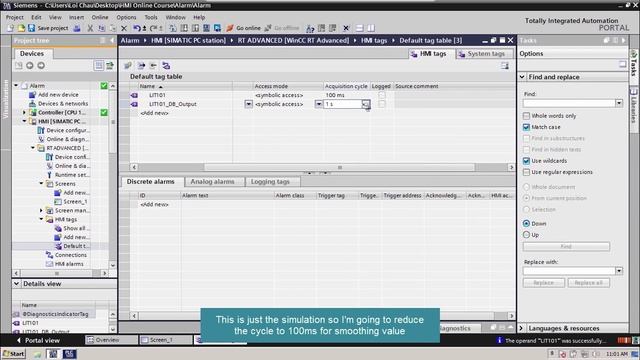This screenshot has width=640, height=360.
Task: Click the Compile toolbar icon
Action: [173, 28]
